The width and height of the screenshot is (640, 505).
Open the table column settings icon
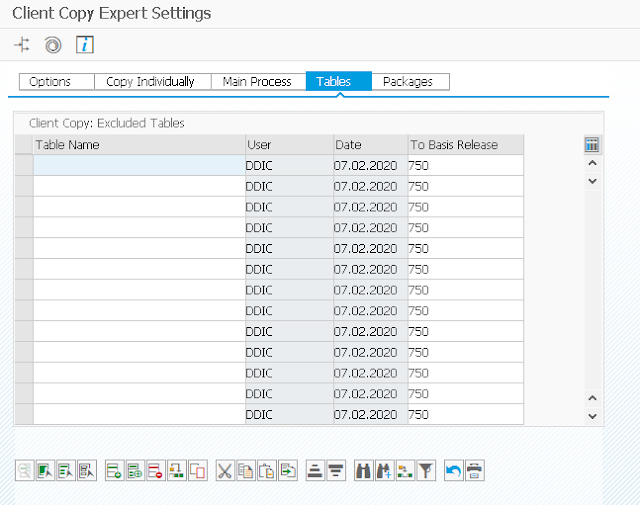coord(591,145)
